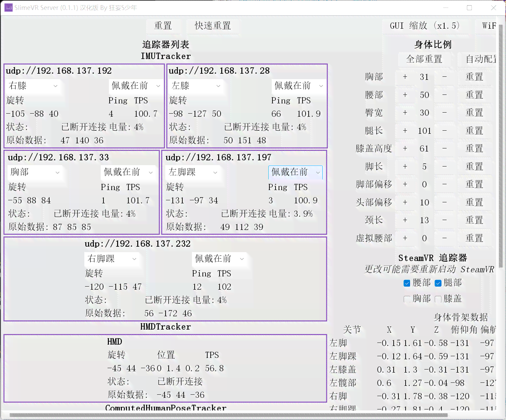This screenshot has height=420, width=506.
Task: Click 左髋部 row in skeleton data
Action: click(x=412, y=383)
